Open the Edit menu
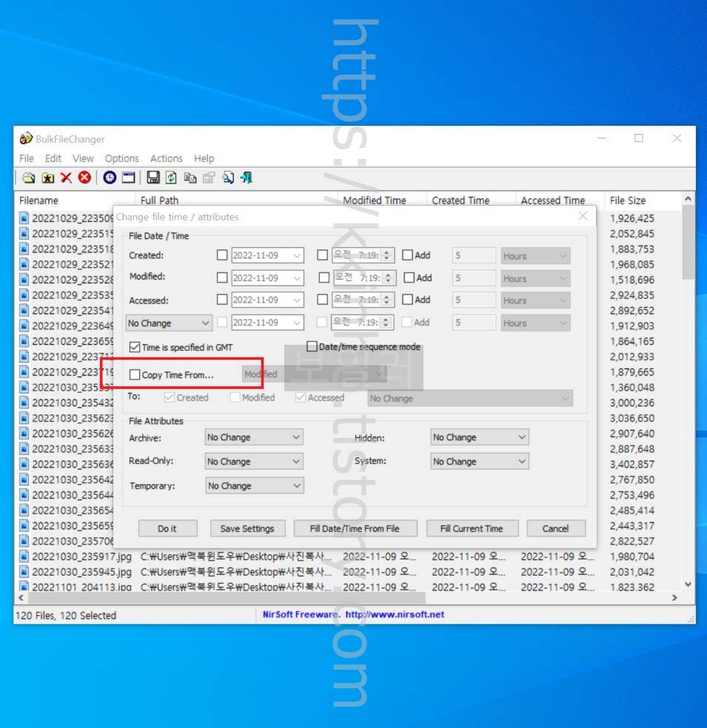The height and width of the screenshot is (728, 707). (x=53, y=158)
